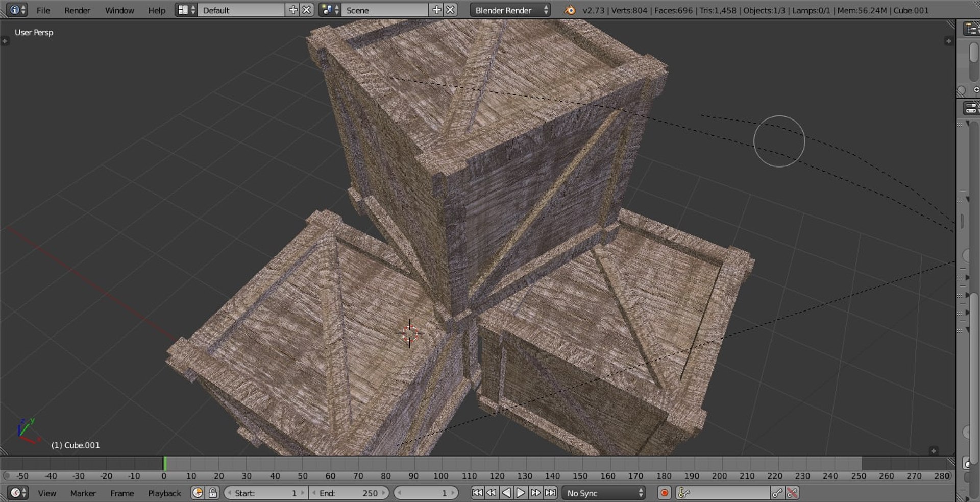The height and width of the screenshot is (502, 980).
Task: Click the lamp circle in the viewport
Action: pos(779,141)
